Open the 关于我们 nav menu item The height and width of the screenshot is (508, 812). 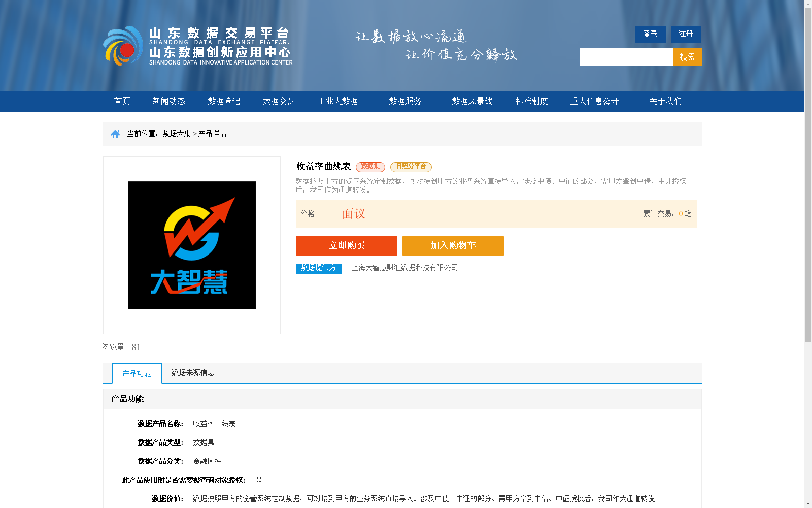pos(665,102)
